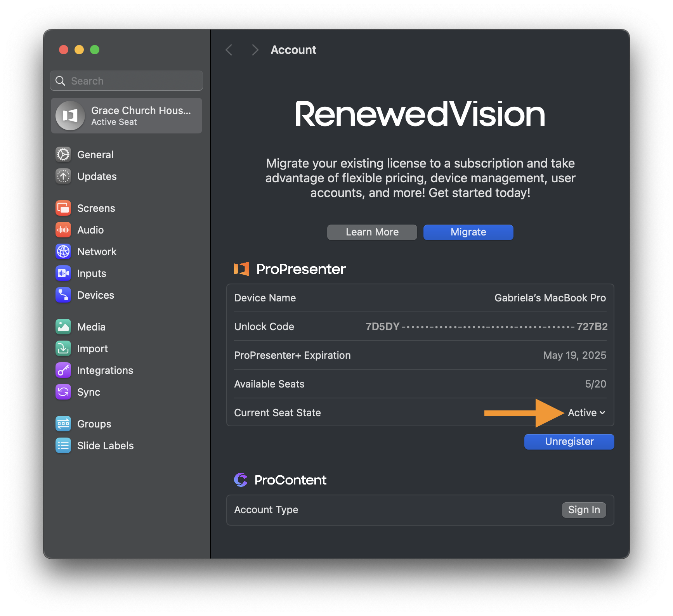
Task: Click the Inputs camera icon
Action: (x=63, y=273)
